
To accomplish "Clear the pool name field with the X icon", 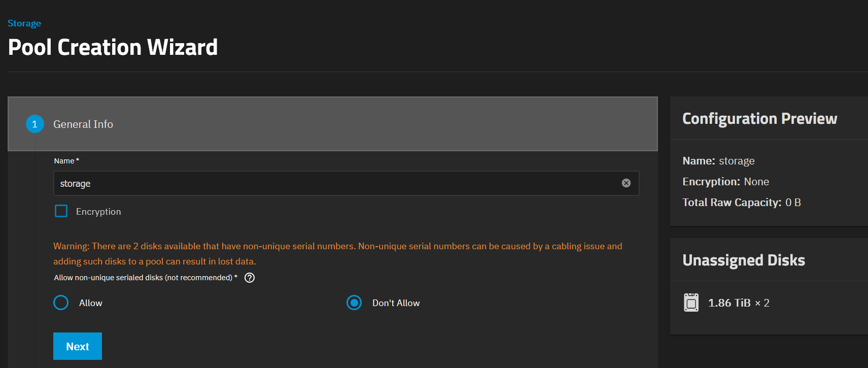I will [626, 183].
